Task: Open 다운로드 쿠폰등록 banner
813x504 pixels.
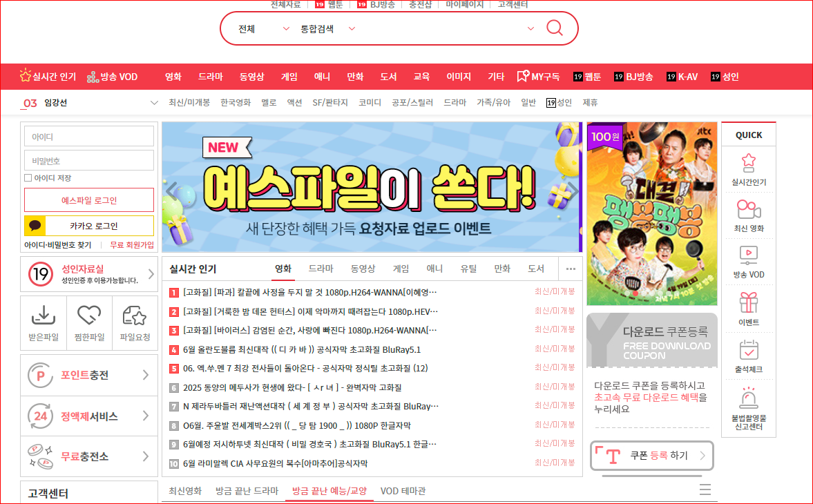Action: [x=652, y=340]
